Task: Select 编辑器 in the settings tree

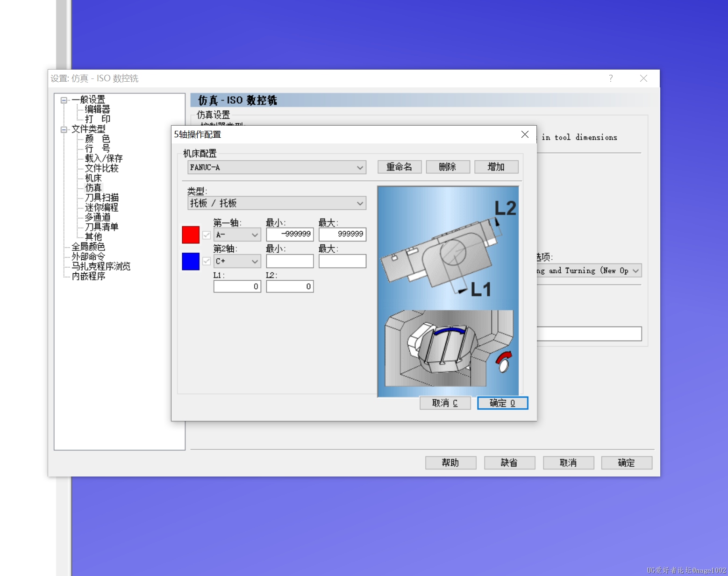Action: 97,109
